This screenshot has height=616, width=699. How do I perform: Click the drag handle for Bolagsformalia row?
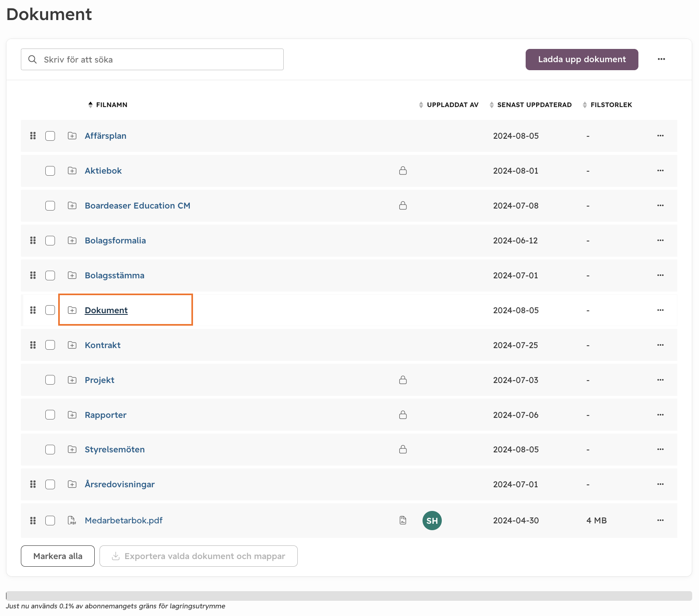[33, 241]
